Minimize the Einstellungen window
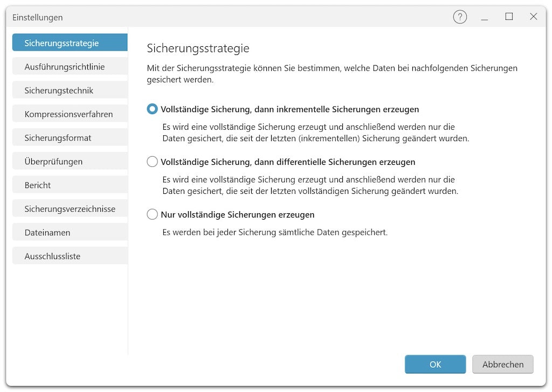 click(485, 17)
